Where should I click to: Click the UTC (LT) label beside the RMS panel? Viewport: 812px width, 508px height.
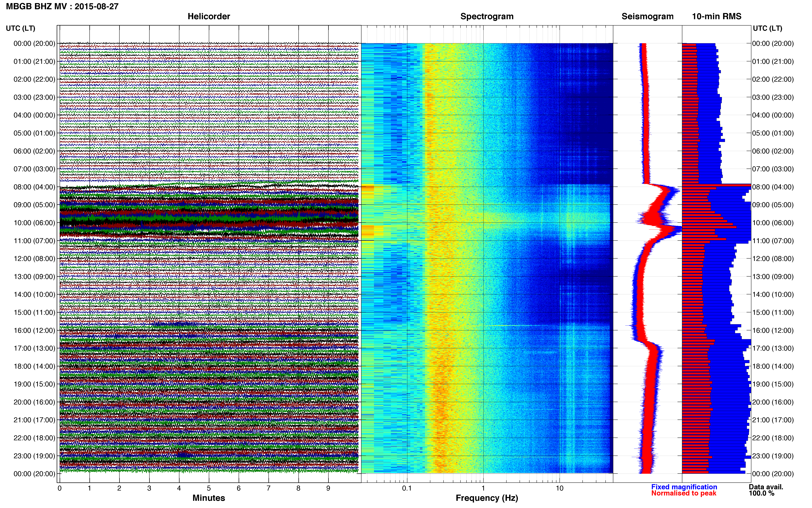tap(767, 28)
